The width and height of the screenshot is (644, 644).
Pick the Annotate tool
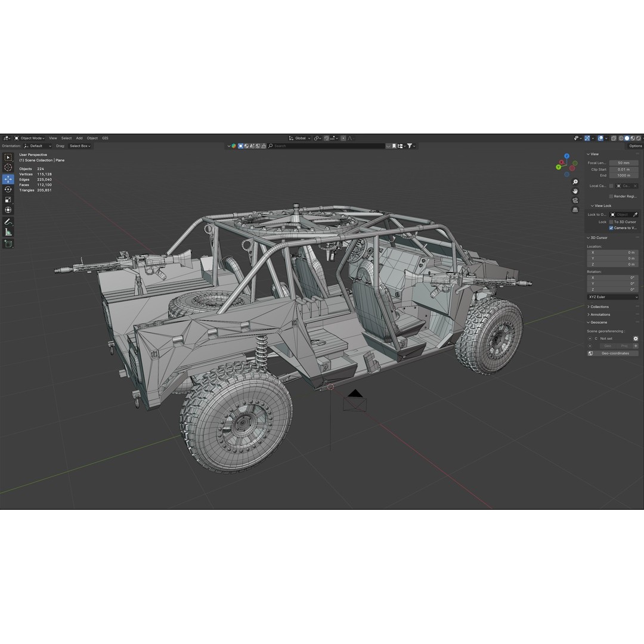click(8, 221)
